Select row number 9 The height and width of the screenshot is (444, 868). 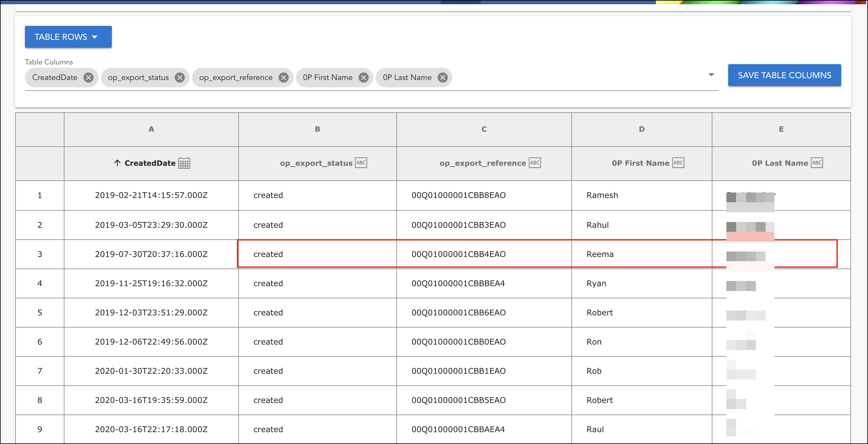pos(40,429)
